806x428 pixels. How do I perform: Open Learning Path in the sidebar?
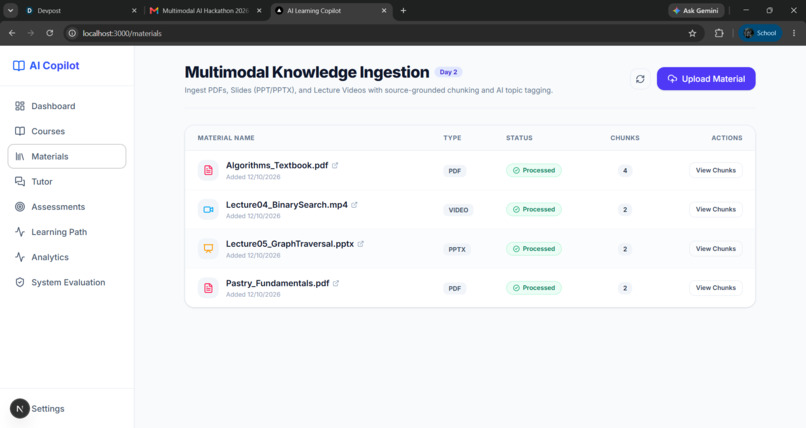point(67,232)
